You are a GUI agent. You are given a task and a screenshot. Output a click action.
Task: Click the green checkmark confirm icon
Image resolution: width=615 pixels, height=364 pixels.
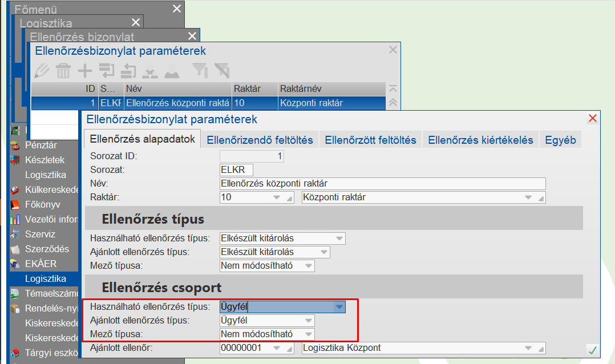(x=592, y=350)
